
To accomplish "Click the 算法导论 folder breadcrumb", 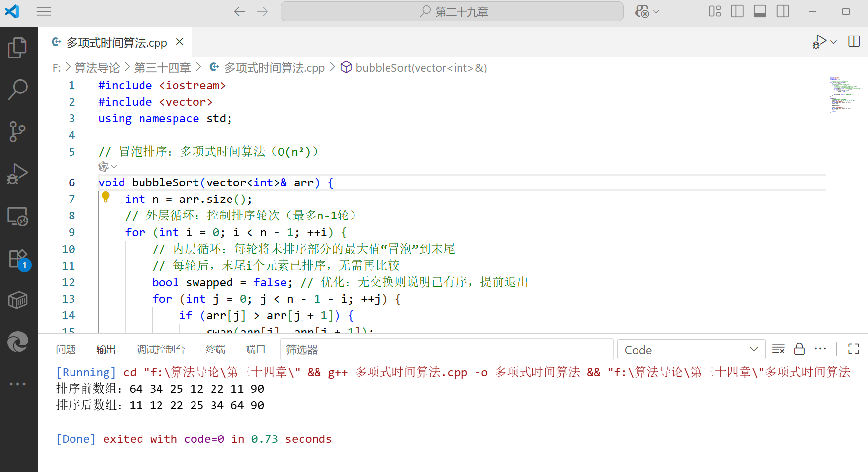I will coord(97,68).
